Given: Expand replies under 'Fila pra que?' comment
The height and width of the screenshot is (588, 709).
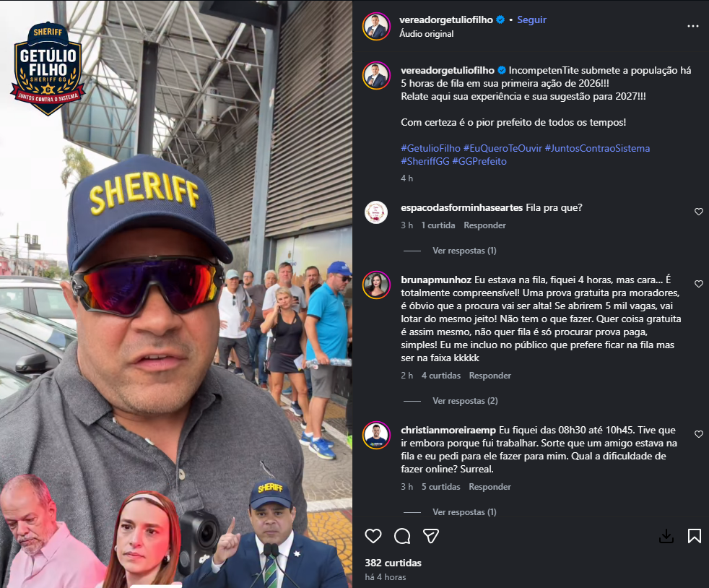Looking at the screenshot, I should coord(464,251).
